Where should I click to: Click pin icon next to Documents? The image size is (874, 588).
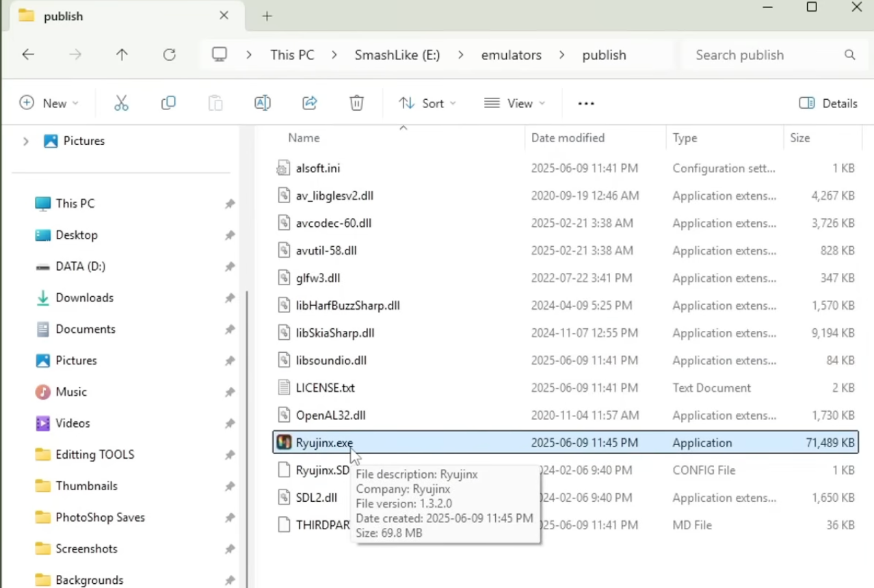(x=230, y=330)
